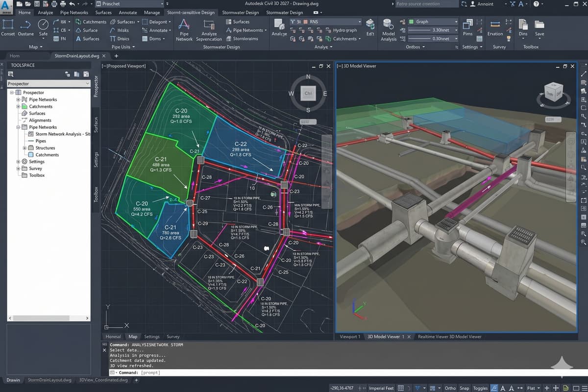The height and width of the screenshot is (392, 588).
Task: Toggle the highlighted blue annotation icon in status bar
Action: click(x=494, y=388)
